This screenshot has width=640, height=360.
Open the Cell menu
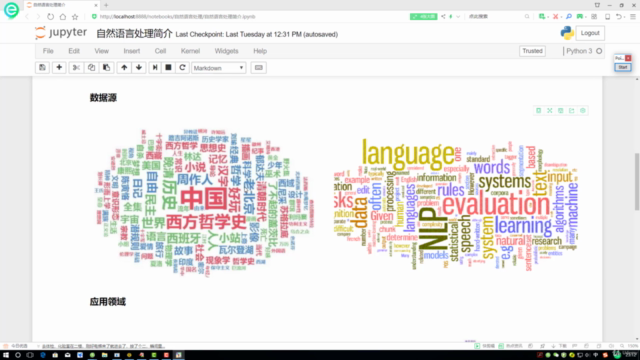160,51
